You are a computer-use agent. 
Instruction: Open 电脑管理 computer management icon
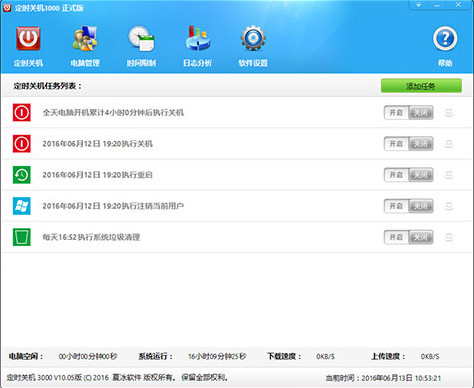pyautogui.click(x=85, y=39)
